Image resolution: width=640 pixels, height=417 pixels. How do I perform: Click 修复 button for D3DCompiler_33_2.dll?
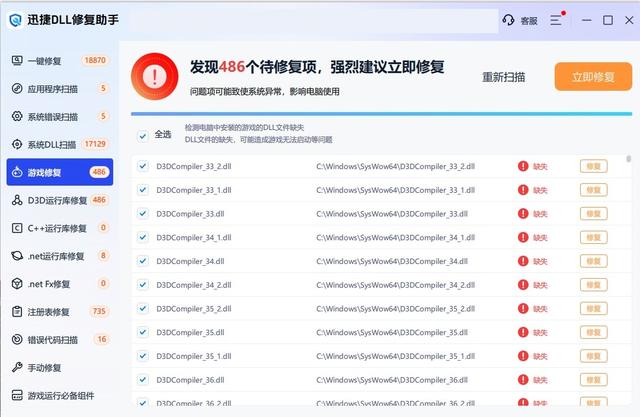(x=593, y=166)
